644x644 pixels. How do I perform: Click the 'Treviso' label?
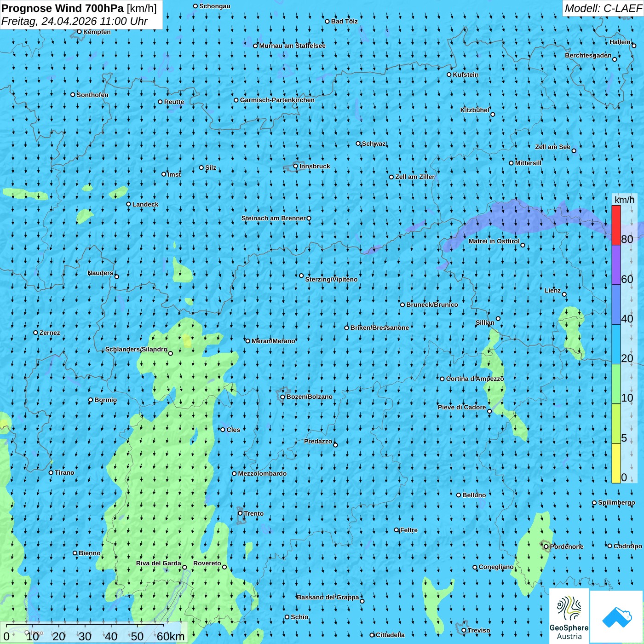click(479, 630)
